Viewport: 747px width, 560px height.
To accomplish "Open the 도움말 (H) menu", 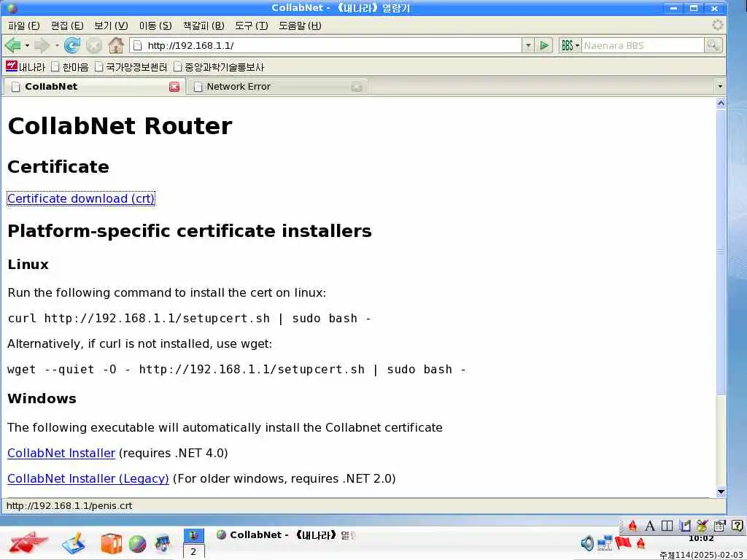I will tap(300, 26).
